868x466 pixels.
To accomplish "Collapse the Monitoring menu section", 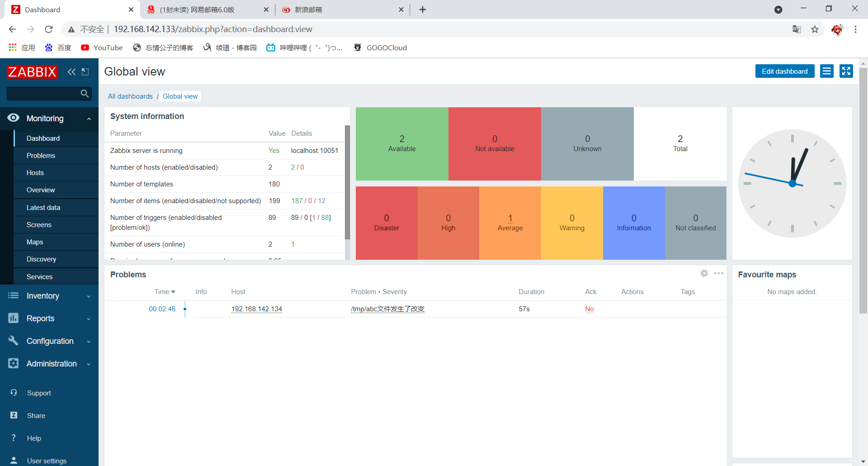I will [x=89, y=119].
